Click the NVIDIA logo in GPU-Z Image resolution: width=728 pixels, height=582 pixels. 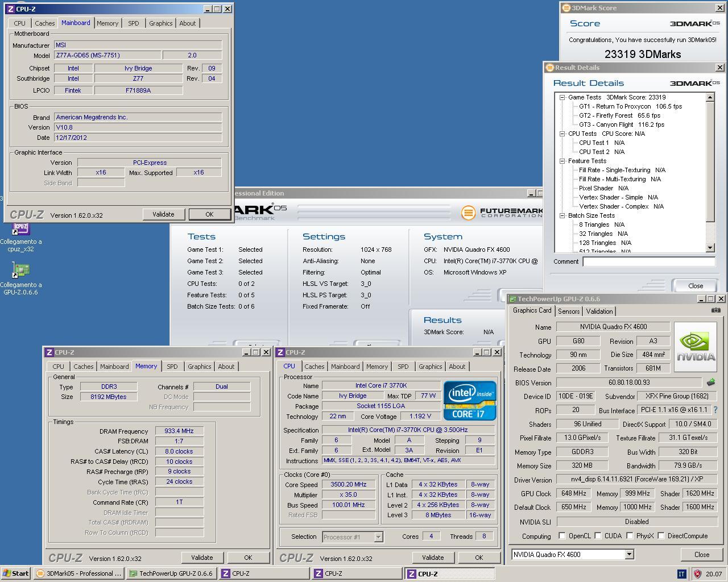(695, 348)
